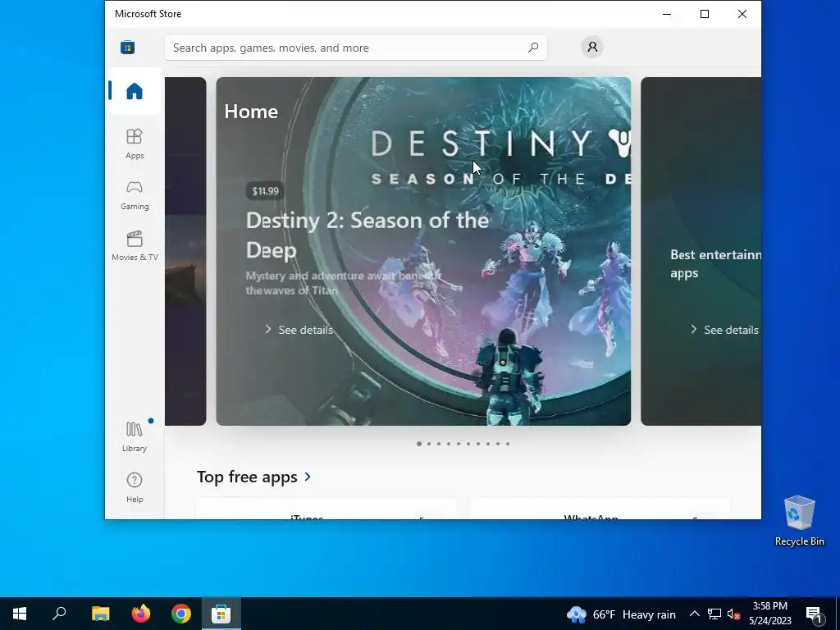Open the Home section in sidebar

click(135, 91)
